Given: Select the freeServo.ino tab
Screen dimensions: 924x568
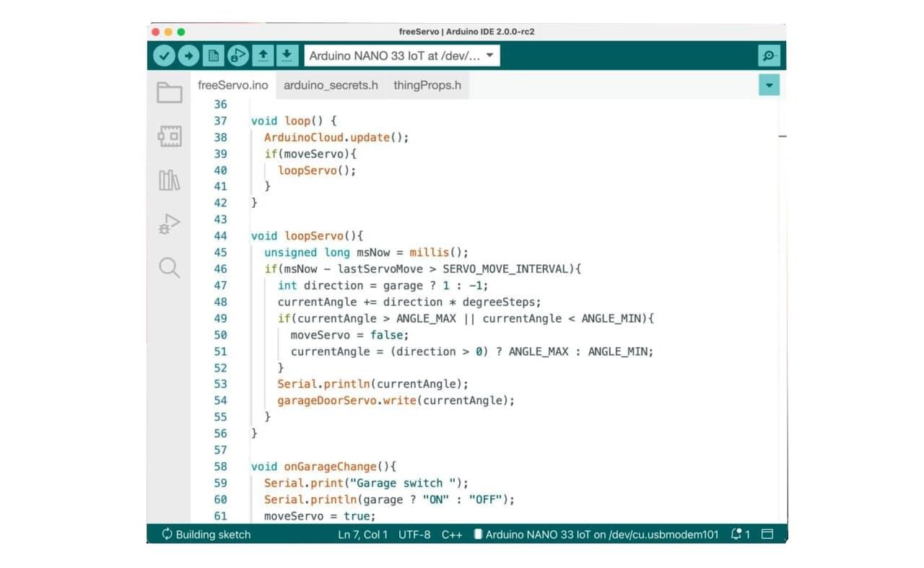Looking at the screenshot, I should 232,84.
